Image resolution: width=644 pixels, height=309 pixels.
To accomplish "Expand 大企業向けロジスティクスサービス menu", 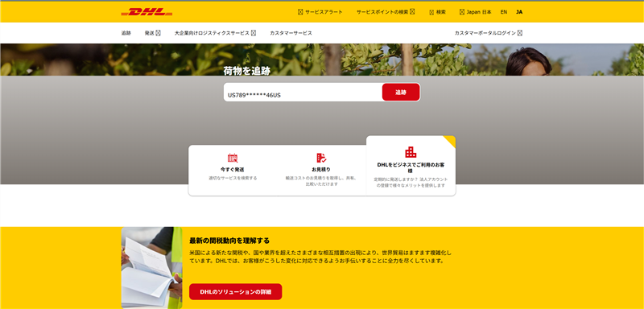I will tap(215, 33).
